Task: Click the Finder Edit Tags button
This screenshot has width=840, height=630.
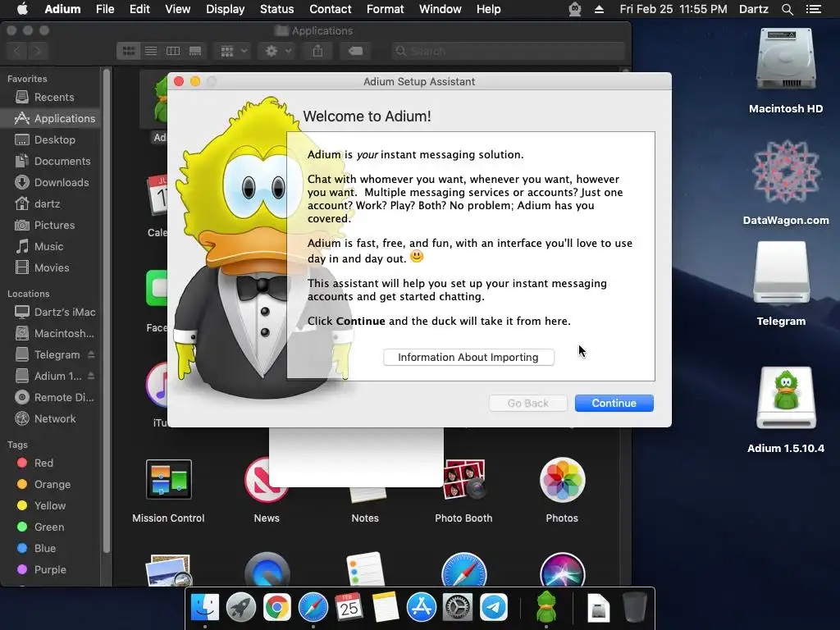Action: click(x=355, y=51)
